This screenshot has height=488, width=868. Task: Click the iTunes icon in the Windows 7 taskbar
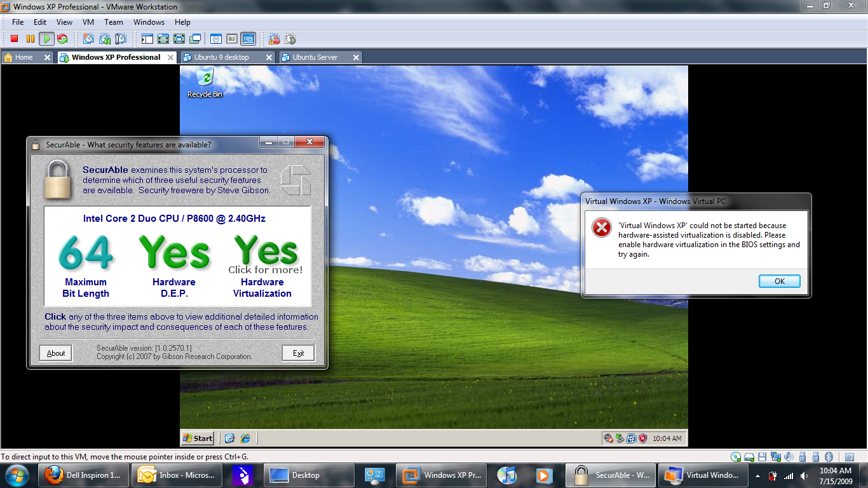[507, 475]
